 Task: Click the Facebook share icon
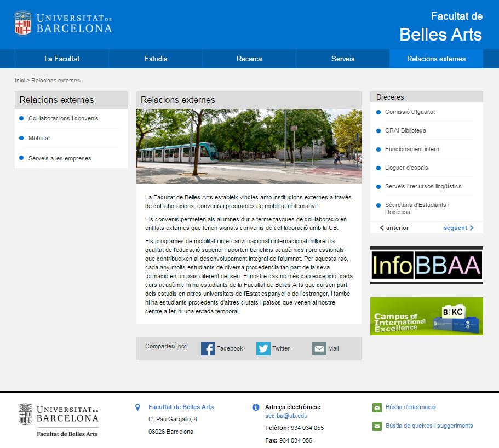[x=208, y=348]
